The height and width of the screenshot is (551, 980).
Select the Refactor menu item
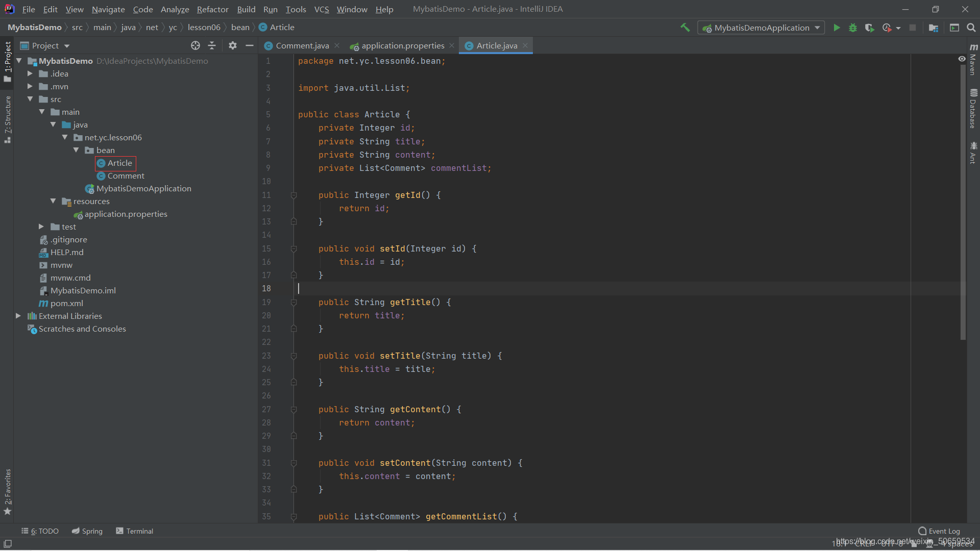click(x=211, y=9)
